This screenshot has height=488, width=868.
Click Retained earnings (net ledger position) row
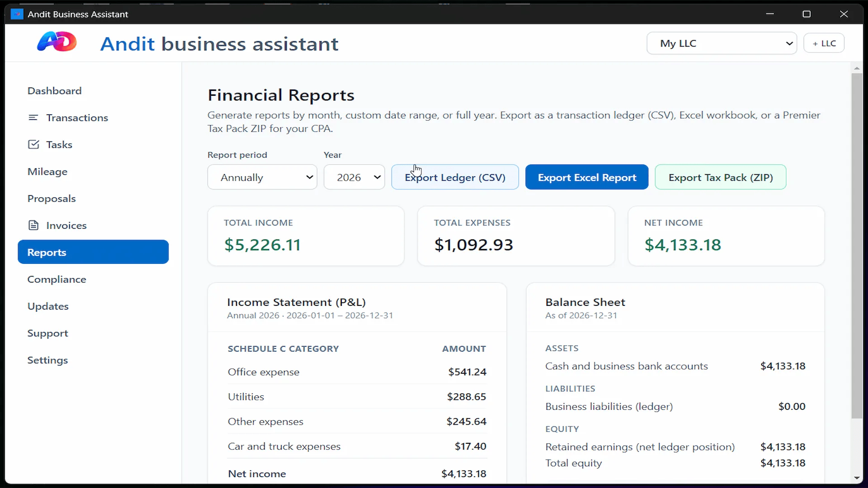(x=675, y=447)
